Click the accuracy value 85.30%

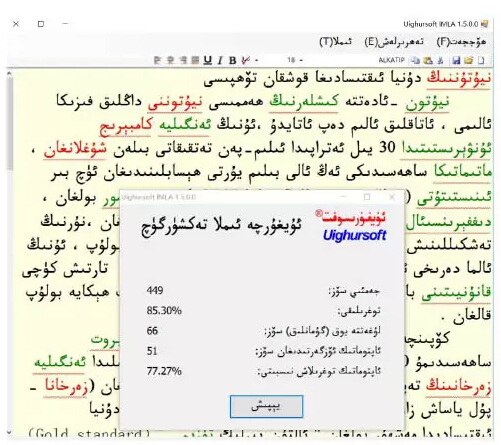[x=164, y=311]
